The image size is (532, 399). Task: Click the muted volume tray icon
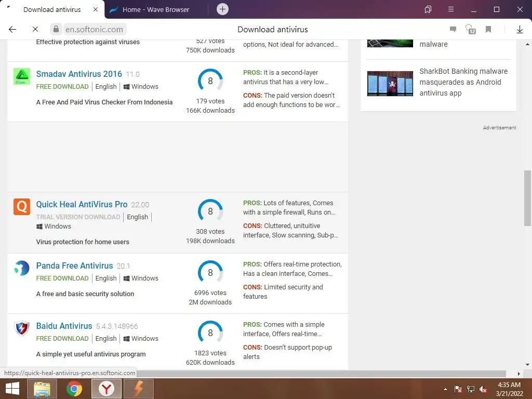pyautogui.click(x=483, y=389)
